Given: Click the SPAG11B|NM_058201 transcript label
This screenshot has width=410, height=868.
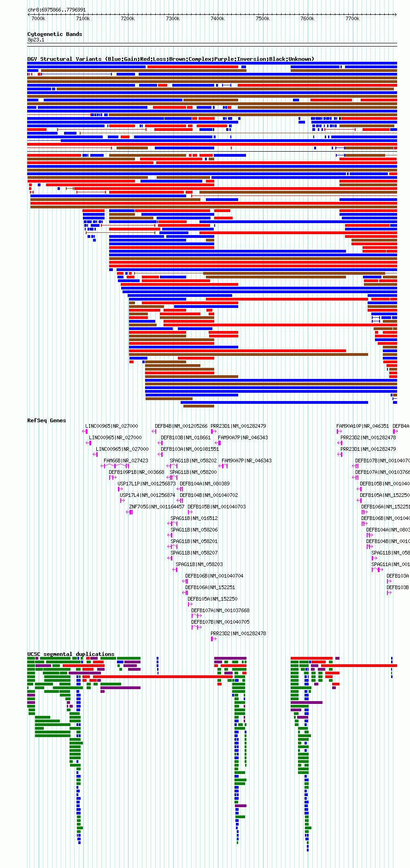Looking at the screenshot, I should (x=194, y=541).
